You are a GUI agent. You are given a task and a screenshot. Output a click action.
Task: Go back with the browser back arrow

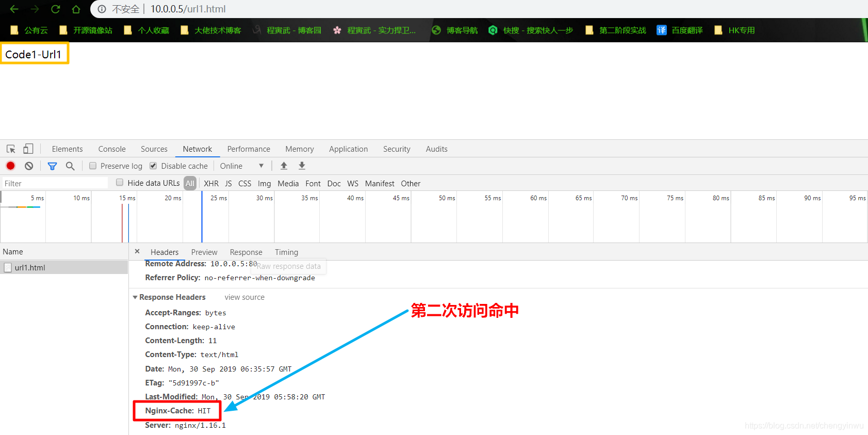[14, 9]
